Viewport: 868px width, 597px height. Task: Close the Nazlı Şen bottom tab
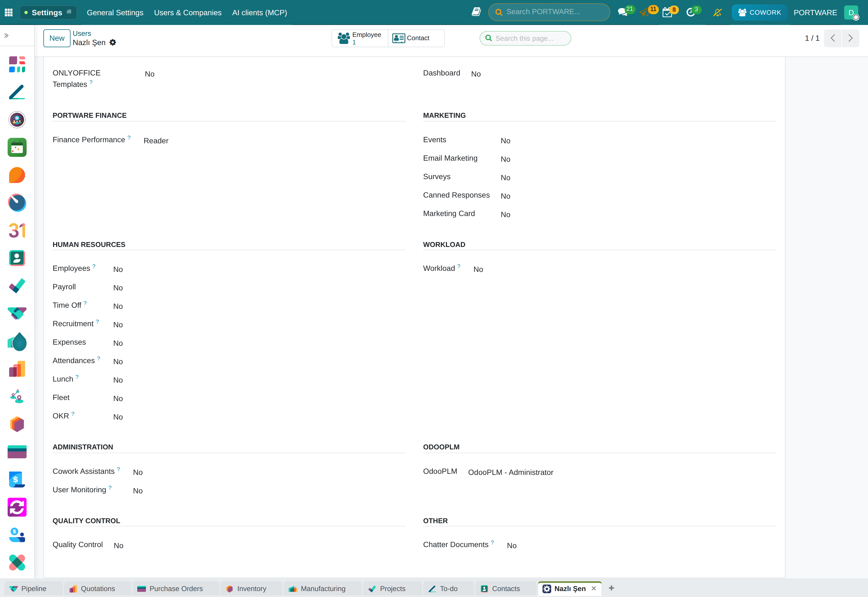[x=593, y=588]
